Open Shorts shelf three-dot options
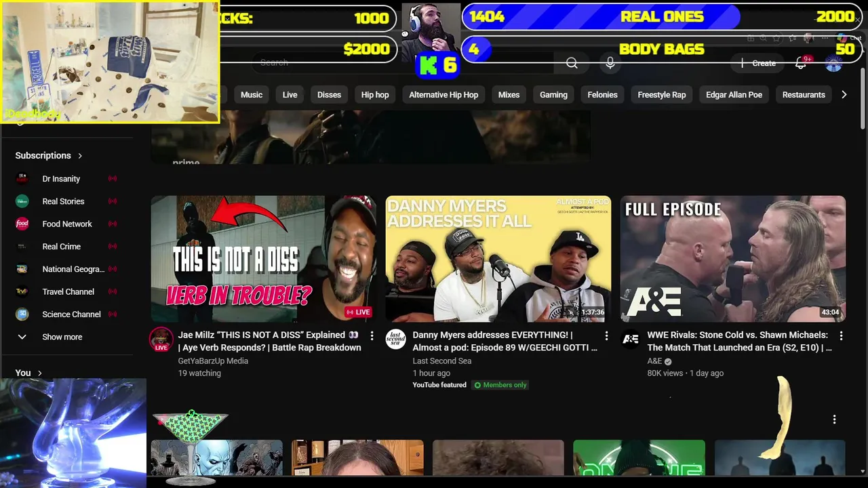This screenshot has height=488, width=868. click(x=834, y=420)
